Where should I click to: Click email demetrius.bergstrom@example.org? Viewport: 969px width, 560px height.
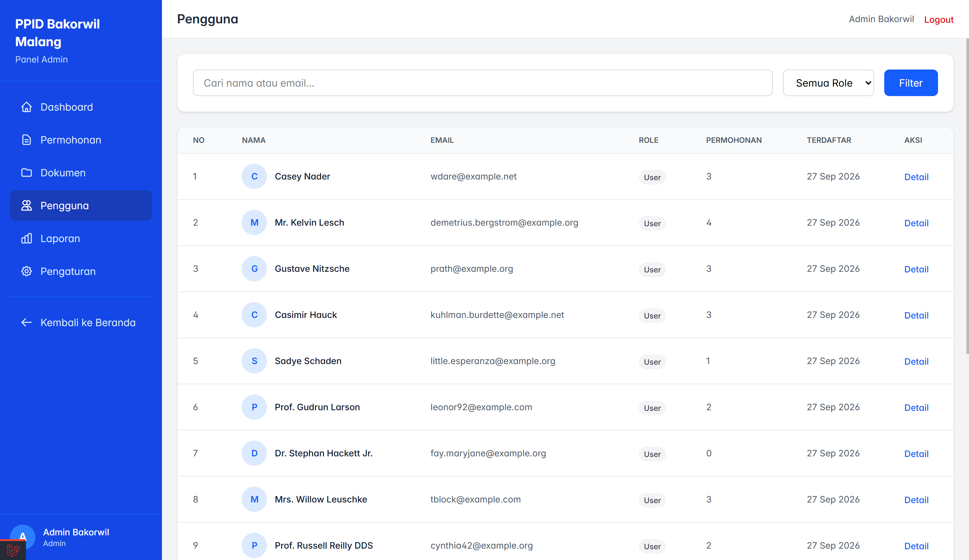(504, 222)
